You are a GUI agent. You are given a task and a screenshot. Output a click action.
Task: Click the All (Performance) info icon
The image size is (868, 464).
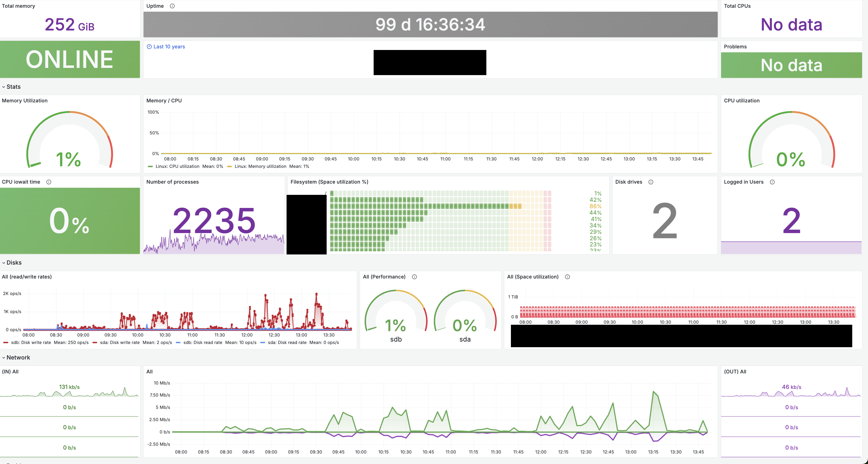pos(414,277)
